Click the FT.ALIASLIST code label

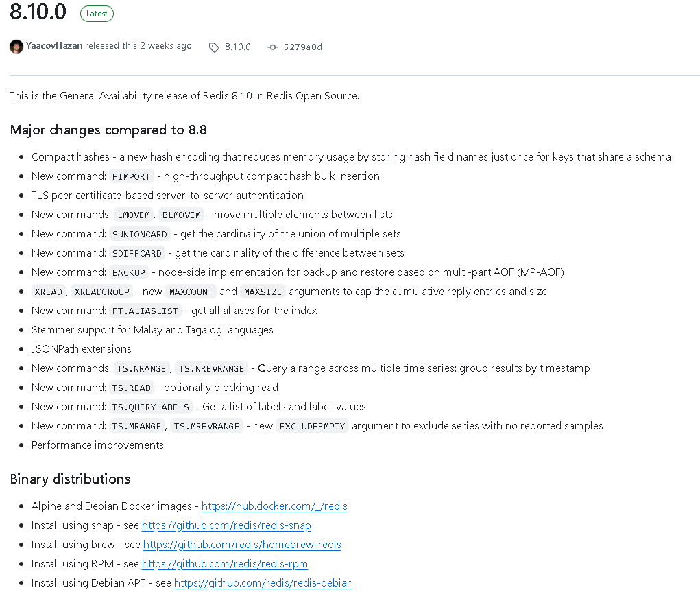click(x=145, y=311)
